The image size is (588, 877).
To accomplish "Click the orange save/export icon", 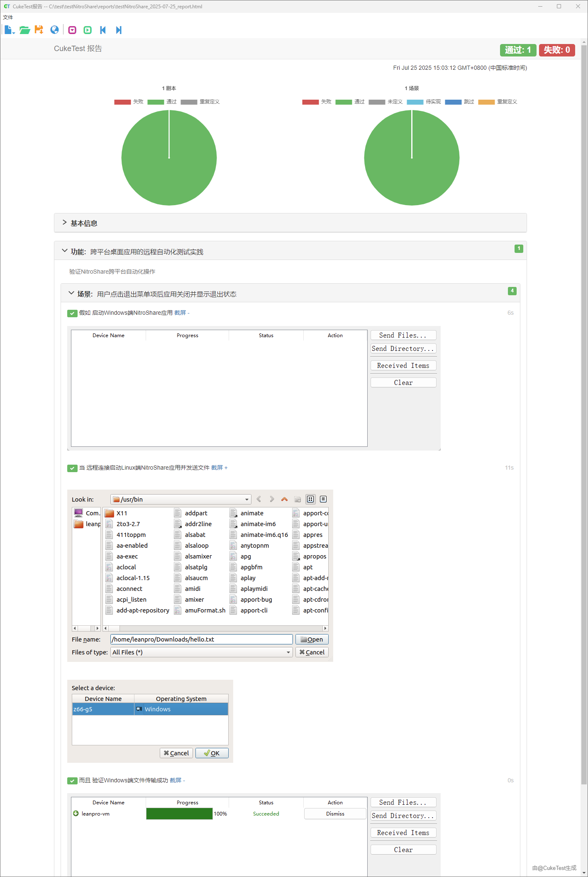I will pos(39,30).
